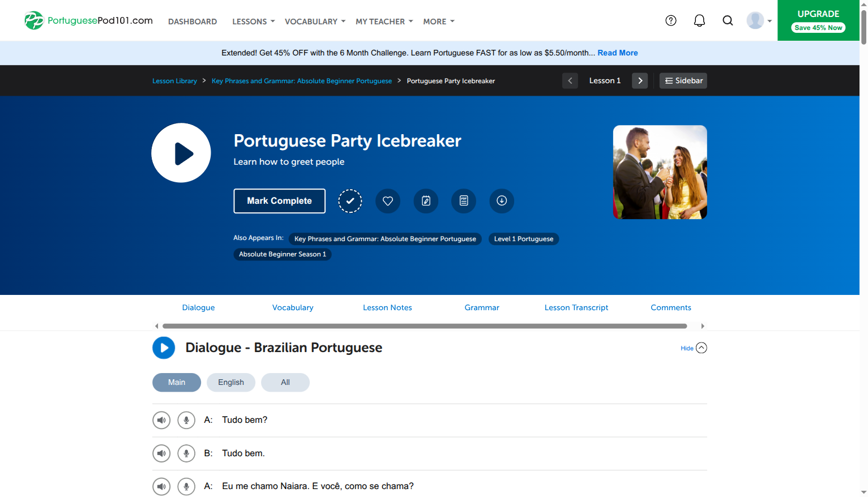This screenshot has width=868, height=497.
Task: Toggle the dashed checkmark completion icon
Action: click(350, 201)
